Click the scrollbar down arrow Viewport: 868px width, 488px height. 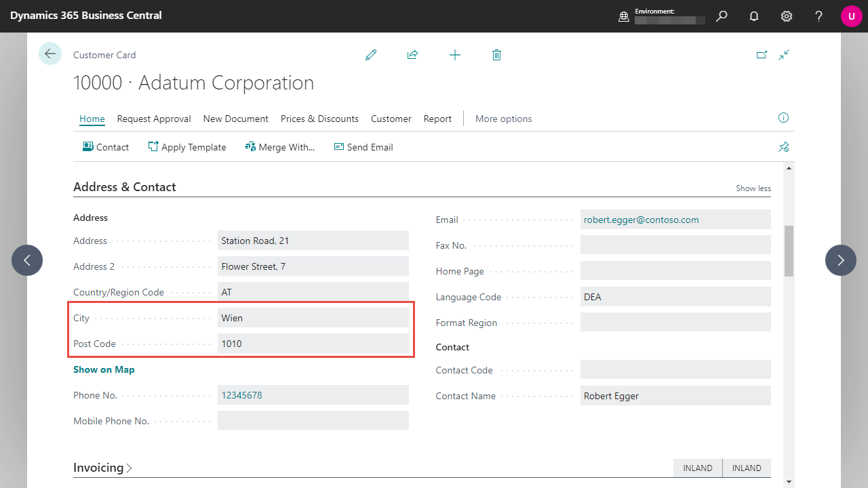[x=789, y=482]
